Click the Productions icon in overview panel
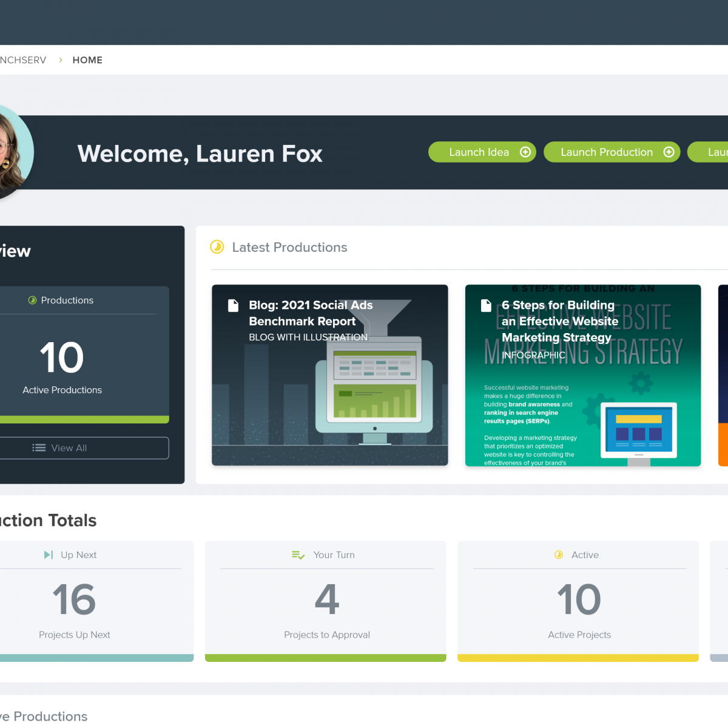This screenshot has height=728, width=728. (x=32, y=300)
